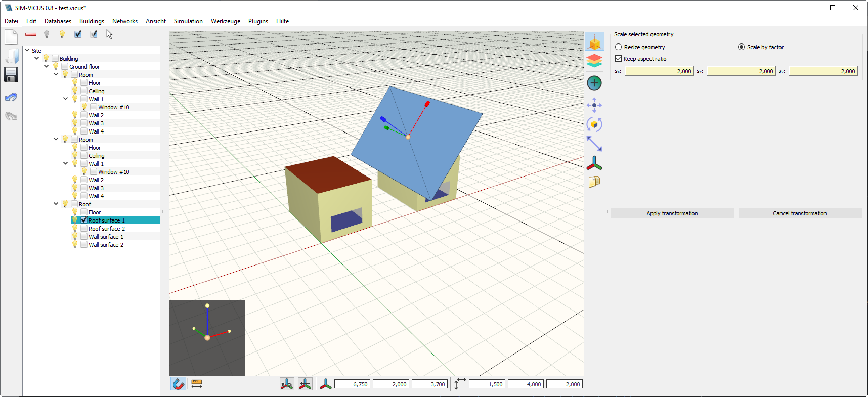Uncheck the Roof surface 1 checkbox
Image resolution: width=868 pixels, height=397 pixels.
(84, 220)
